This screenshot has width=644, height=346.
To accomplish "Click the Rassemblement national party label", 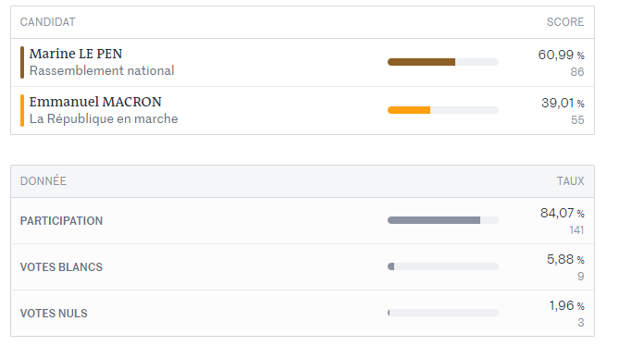I will pyautogui.click(x=102, y=70).
